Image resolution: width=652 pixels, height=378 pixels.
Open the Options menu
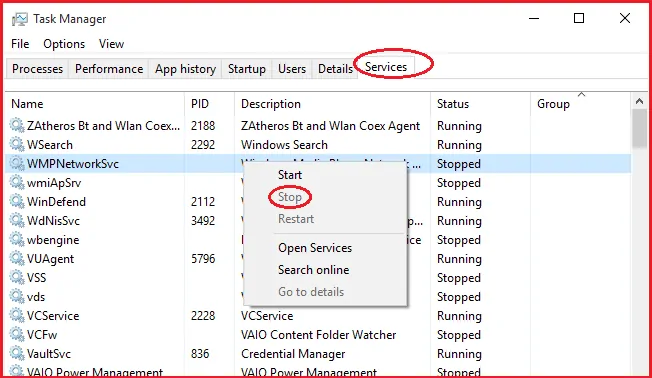64,44
